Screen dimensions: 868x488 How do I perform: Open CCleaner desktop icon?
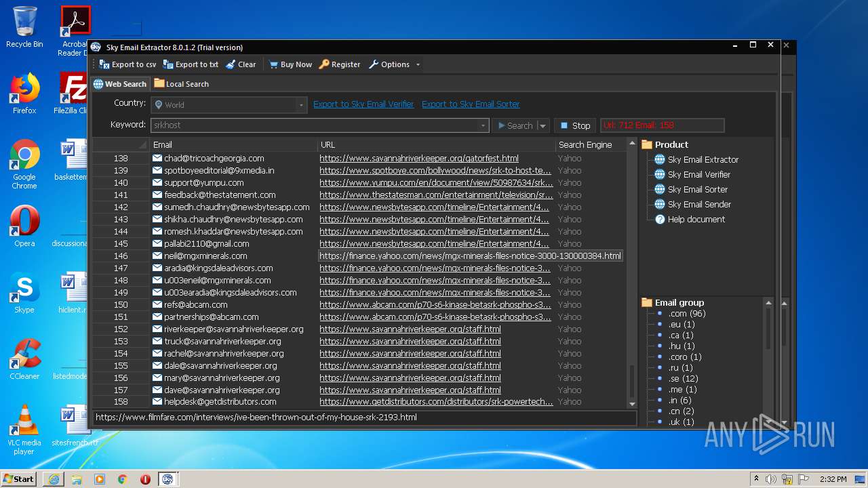point(24,359)
